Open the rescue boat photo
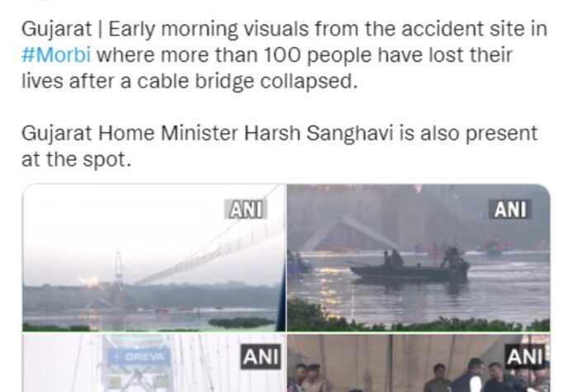568x392 pixels. pyautogui.click(x=419, y=257)
